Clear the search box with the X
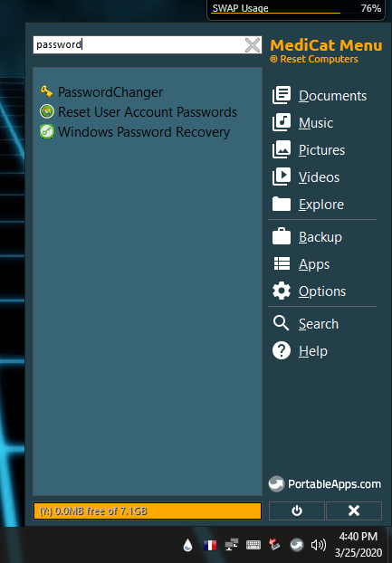This screenshot has width=392, height=563. click(253, 45)
